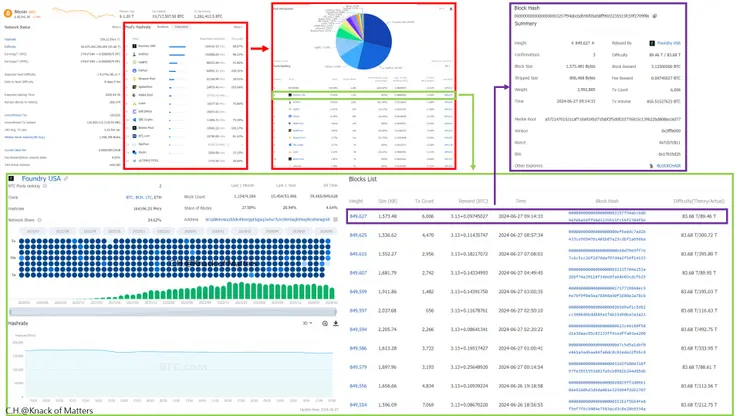Click Block Hash column header in Blocks List
The image size is (740, 416).
[607, 201]
